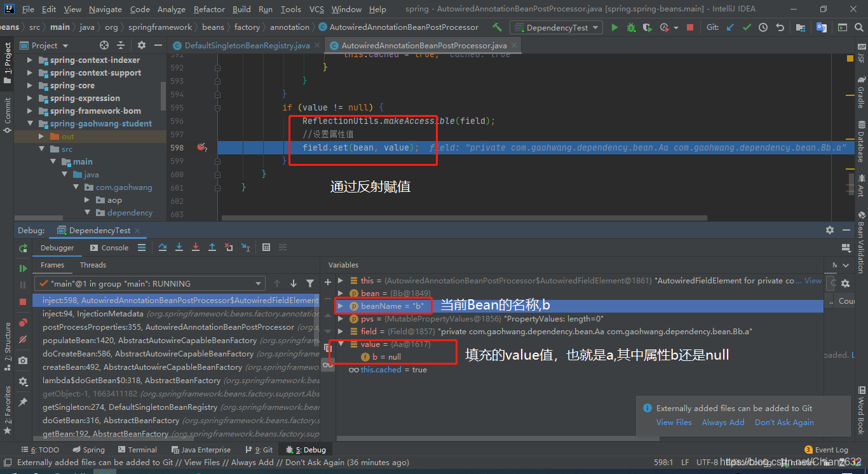Toggle Mute Breakpoints in debug sidebar
The height and width of the screenshot is (474, 868).
click(x=23, y=341)
